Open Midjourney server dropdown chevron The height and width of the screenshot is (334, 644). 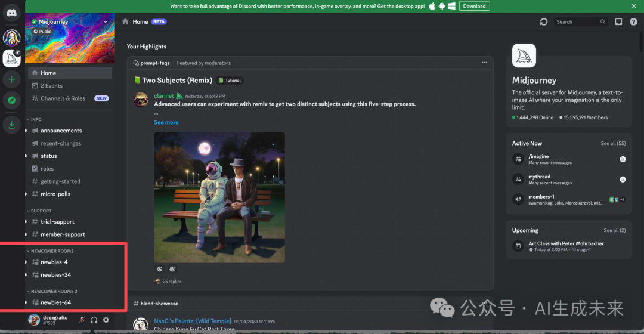click(106, 21)
